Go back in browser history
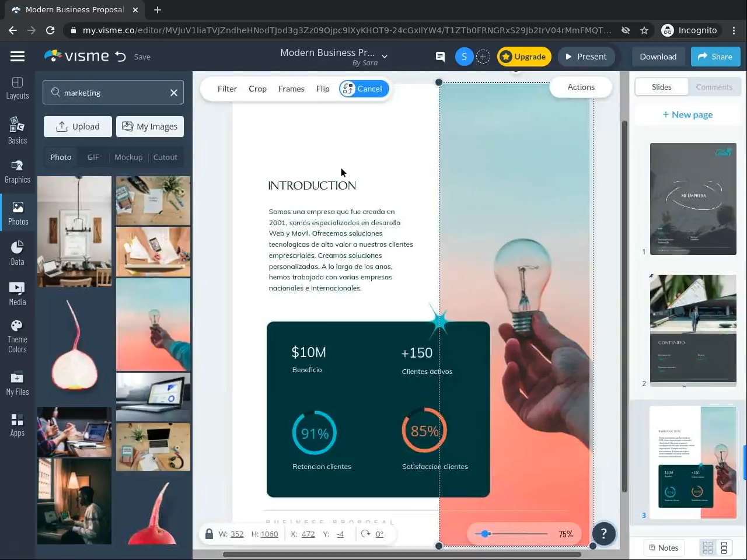 (13, 30)
